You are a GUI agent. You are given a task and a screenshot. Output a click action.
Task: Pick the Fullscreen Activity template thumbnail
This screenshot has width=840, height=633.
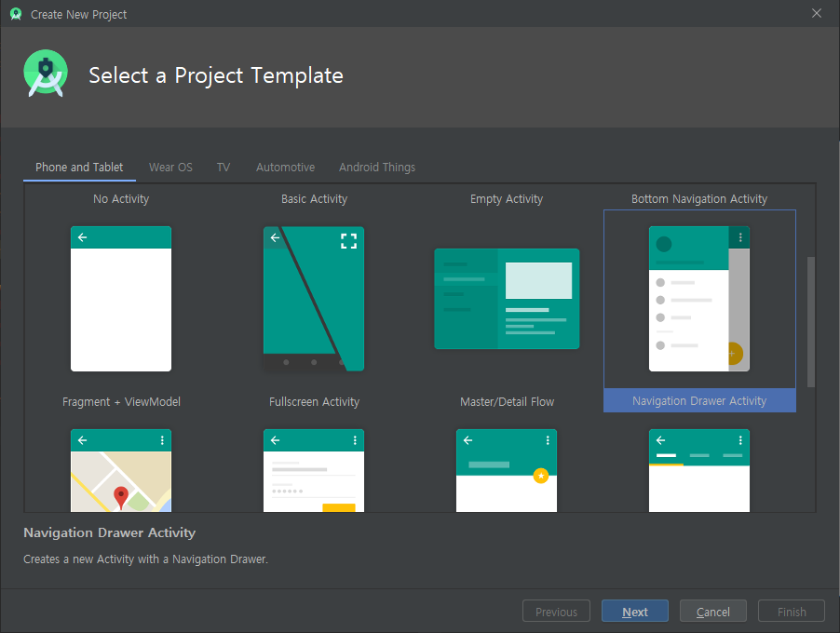coord(314,299)
